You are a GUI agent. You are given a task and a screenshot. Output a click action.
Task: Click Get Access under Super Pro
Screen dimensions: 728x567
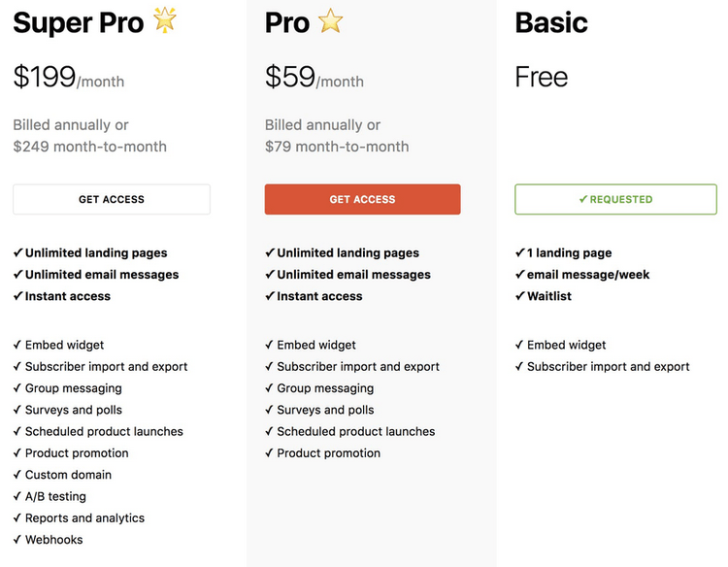pos(112,199)
